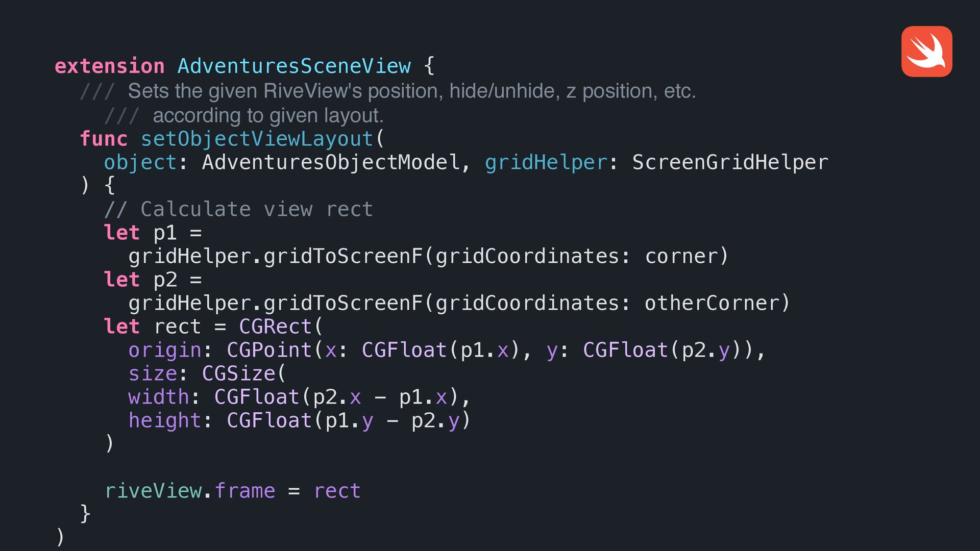Click the object parameter label
The height and width of the screenshot is (551, 980).
[140, 162]
